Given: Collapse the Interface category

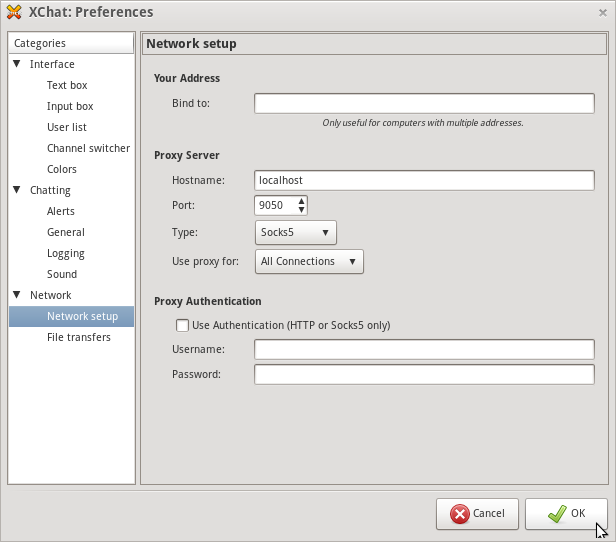Looking at the screenshot, I should [17, 64].
